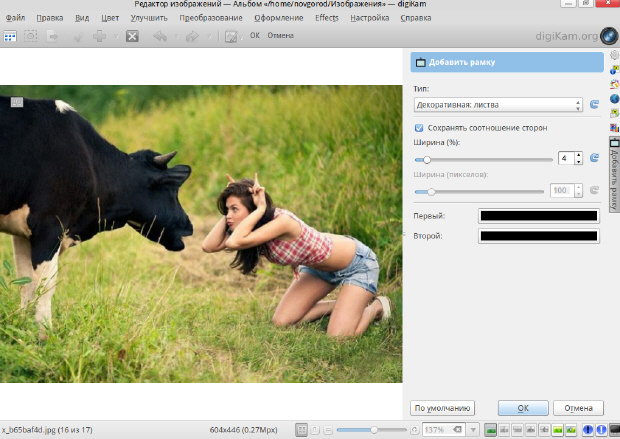Open the colour histogram sidebar tab
Screen dimensions: 620x439
614,127
